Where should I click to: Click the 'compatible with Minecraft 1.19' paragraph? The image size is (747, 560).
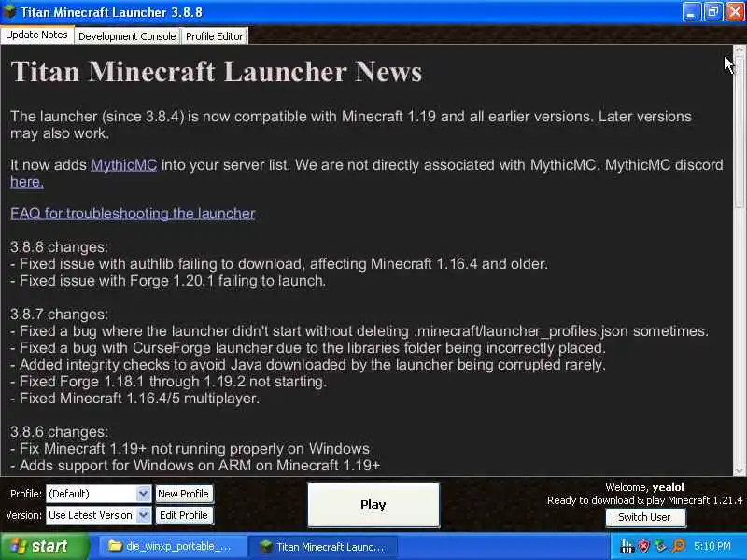click(351, 125)
